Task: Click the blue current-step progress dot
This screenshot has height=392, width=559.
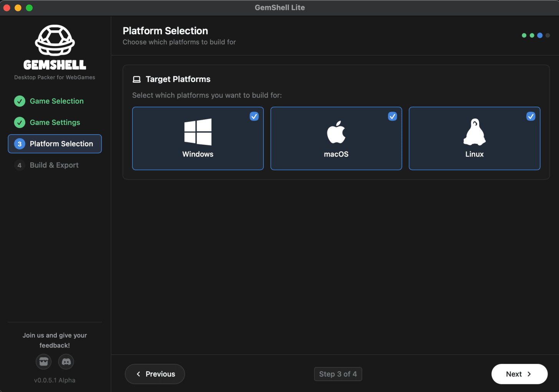Action: (540, 35)
